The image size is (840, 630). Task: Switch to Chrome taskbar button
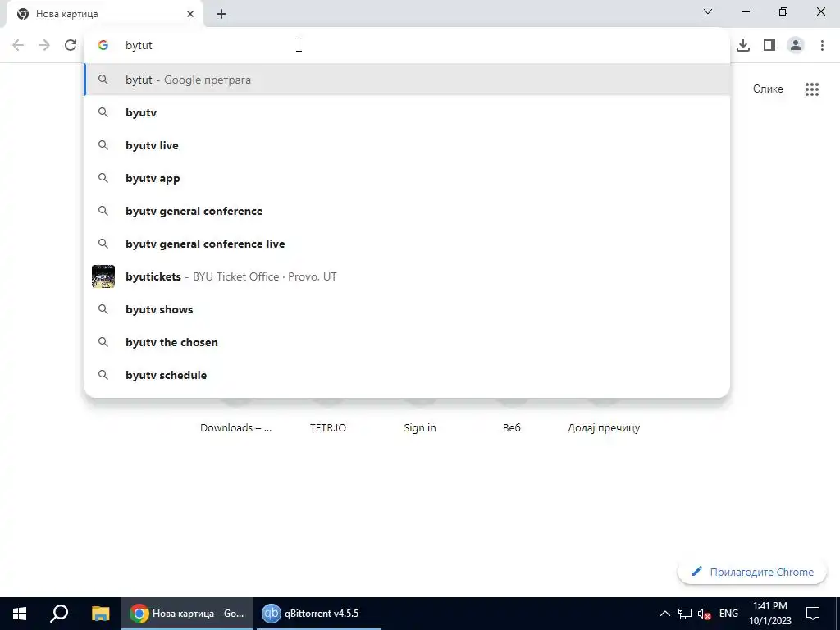[187, 614]
